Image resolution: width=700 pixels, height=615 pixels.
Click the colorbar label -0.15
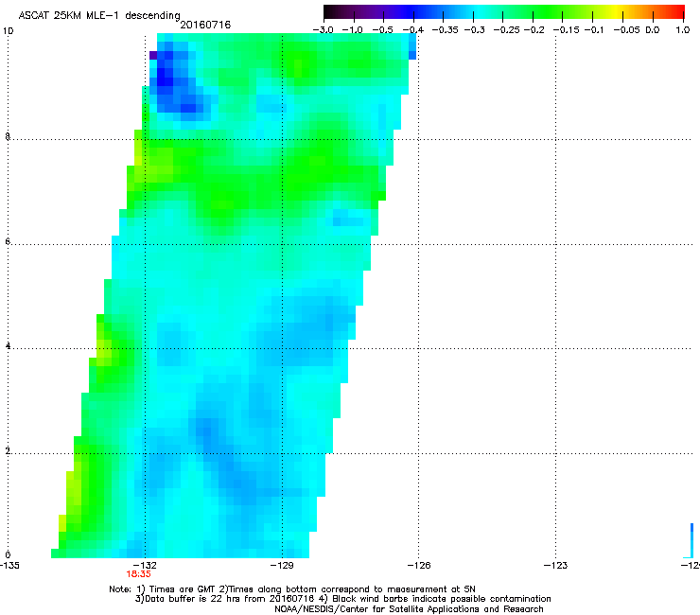[566, 30]
